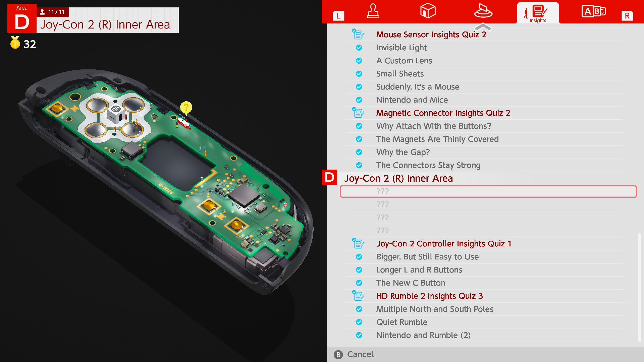Click the checkmark next to Small Sheets

coord(359,74)
